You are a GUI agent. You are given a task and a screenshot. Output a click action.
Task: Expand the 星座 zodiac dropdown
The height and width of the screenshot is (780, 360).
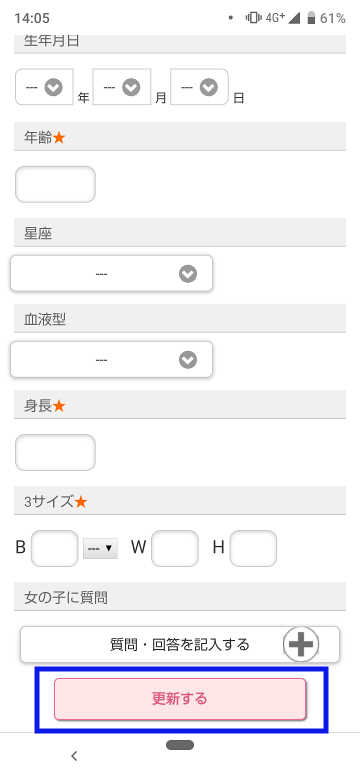click(x=111, y=273)
